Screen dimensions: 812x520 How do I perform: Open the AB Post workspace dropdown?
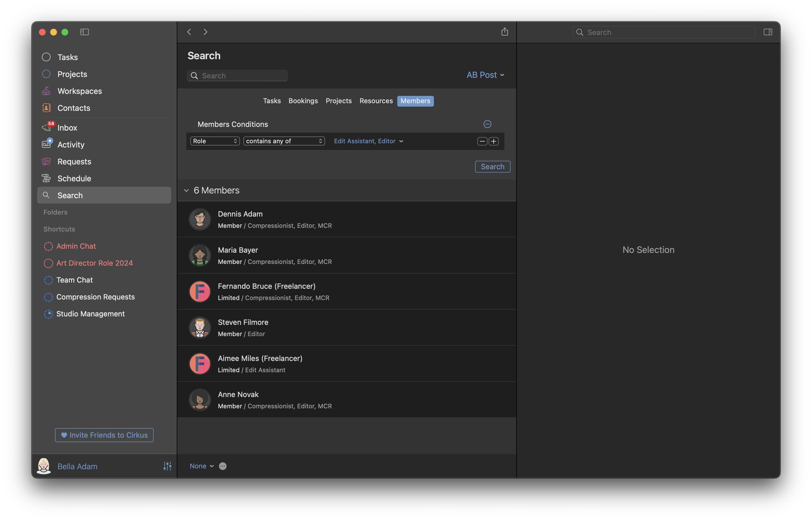click(485, 75)
